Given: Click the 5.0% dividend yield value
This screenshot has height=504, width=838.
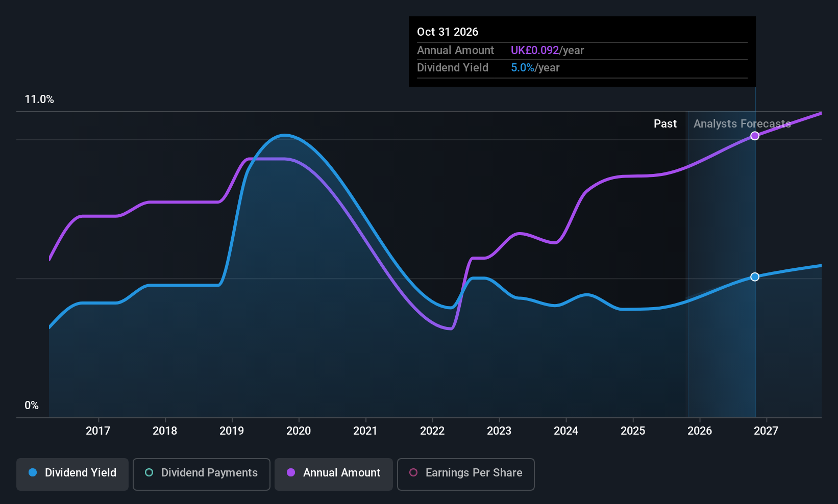Looking at the screenshot, I should click(523, 67).
